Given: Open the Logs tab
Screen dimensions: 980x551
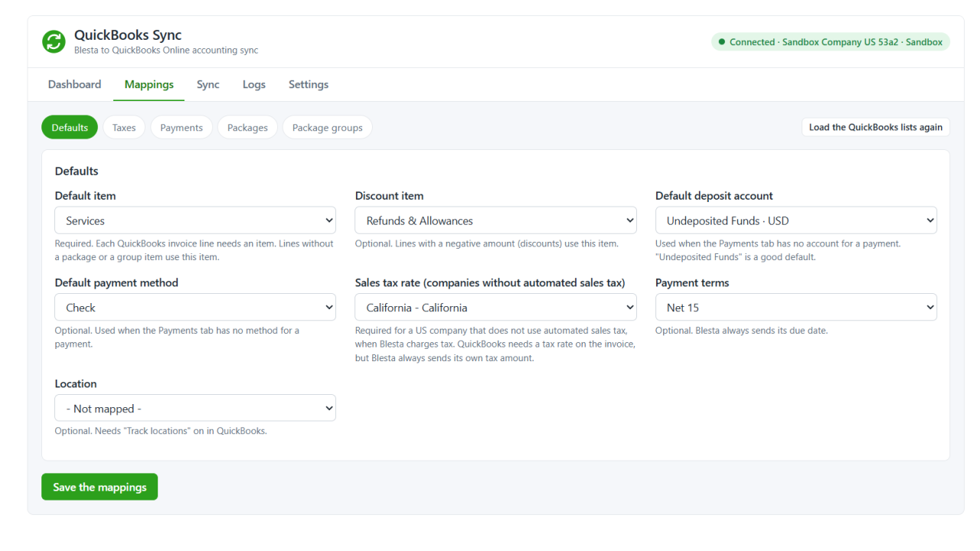Looking at the screenshot, I should pos(254,84).
